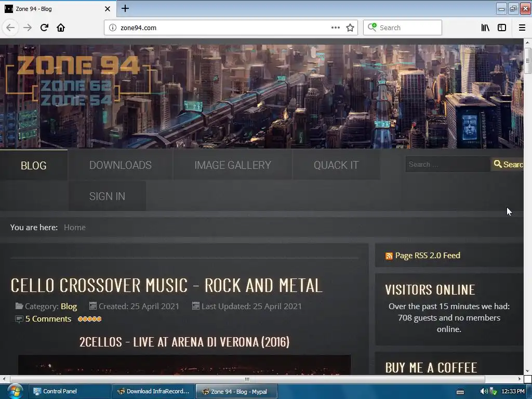Image resolution: width=532 pixels, height=399 pixels.
Task: Open the Blog category link
Action: click(69, 307)
